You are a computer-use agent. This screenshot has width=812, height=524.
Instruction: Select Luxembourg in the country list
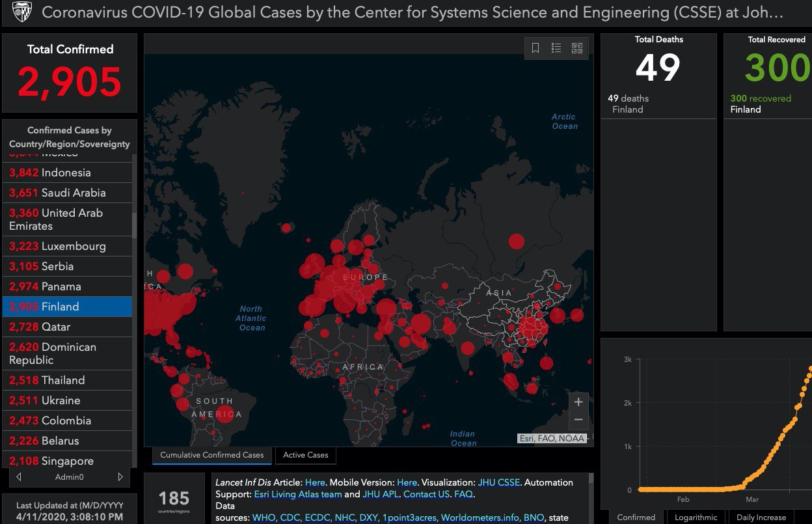click(x=68, y=246)
